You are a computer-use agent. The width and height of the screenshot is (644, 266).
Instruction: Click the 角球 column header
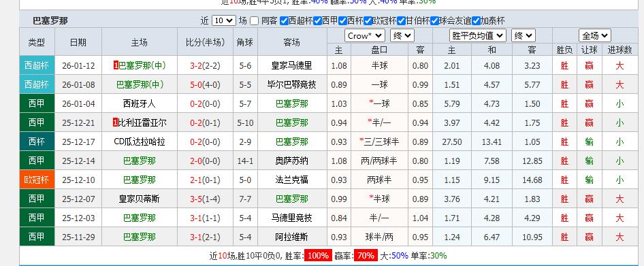245,42
